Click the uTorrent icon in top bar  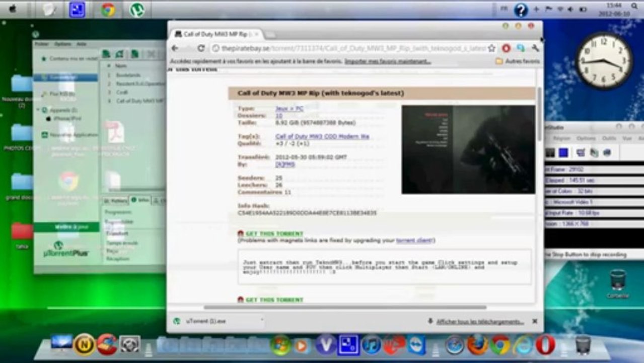click(x=136, y=10)
